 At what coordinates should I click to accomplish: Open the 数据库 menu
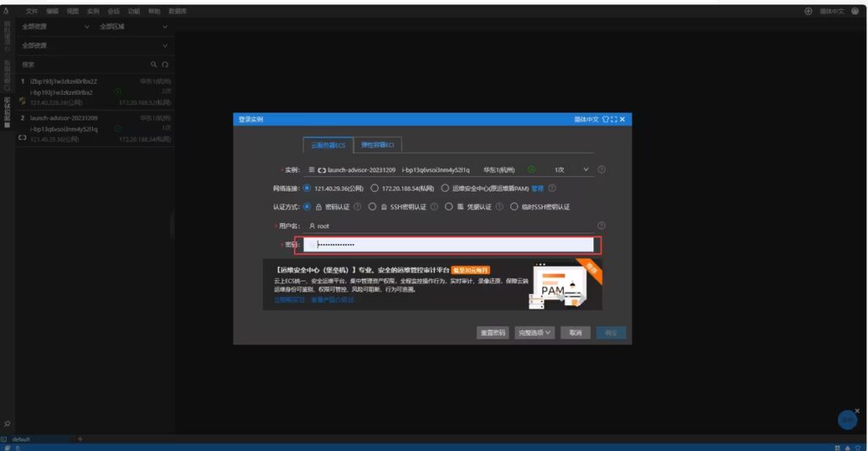178,11
